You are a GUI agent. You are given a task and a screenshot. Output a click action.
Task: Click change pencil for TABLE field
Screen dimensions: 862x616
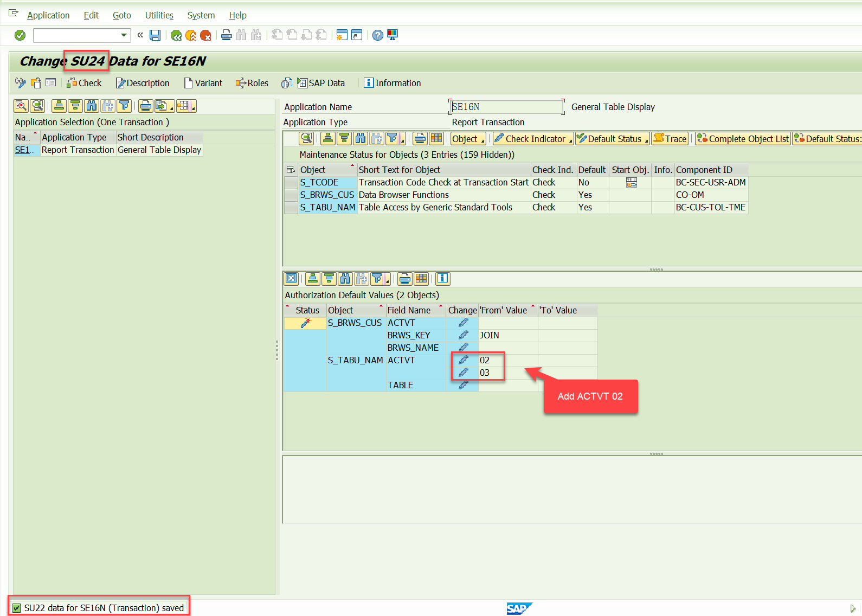click(x=463, y=385)
